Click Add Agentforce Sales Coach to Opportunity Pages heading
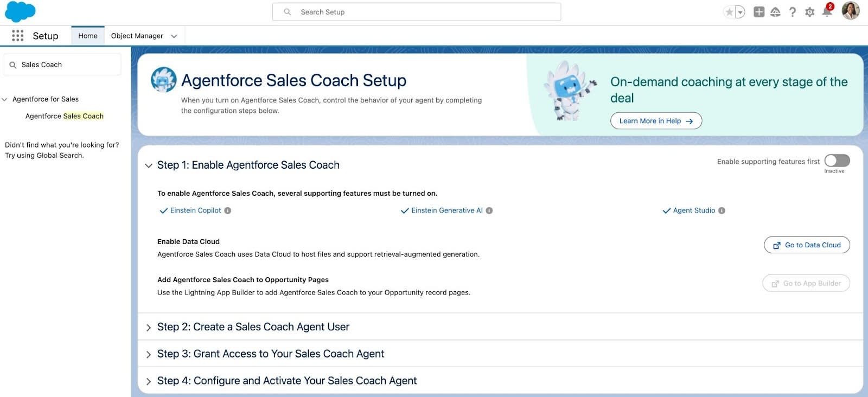The width and height of the screenshot is (868, 397). [x=243, y=280]
